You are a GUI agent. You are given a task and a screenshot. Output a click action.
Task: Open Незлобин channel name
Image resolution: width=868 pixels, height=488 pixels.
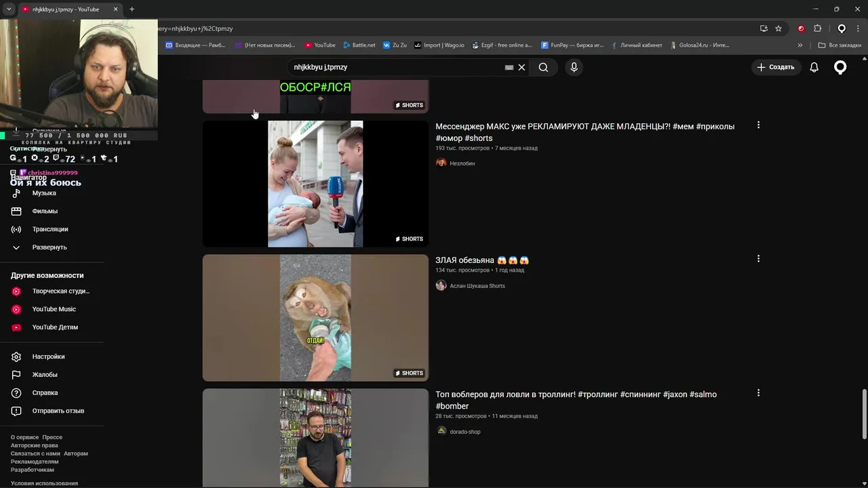pos(462,163)
